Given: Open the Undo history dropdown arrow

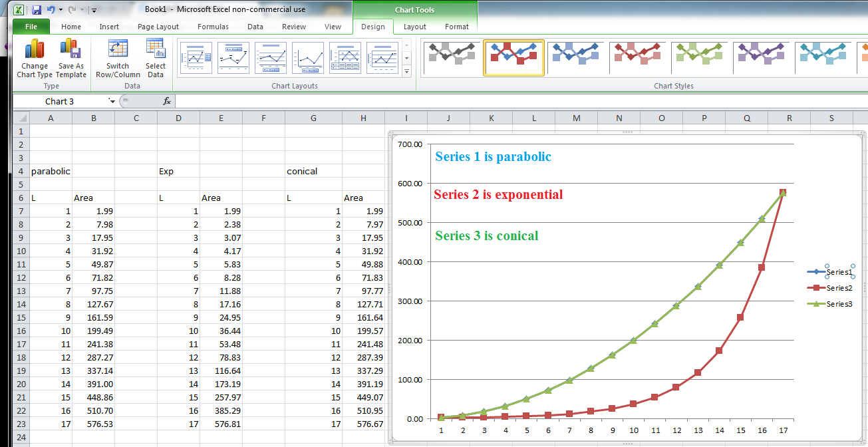Looking at the screenshot, I should [x=60, y=10].
